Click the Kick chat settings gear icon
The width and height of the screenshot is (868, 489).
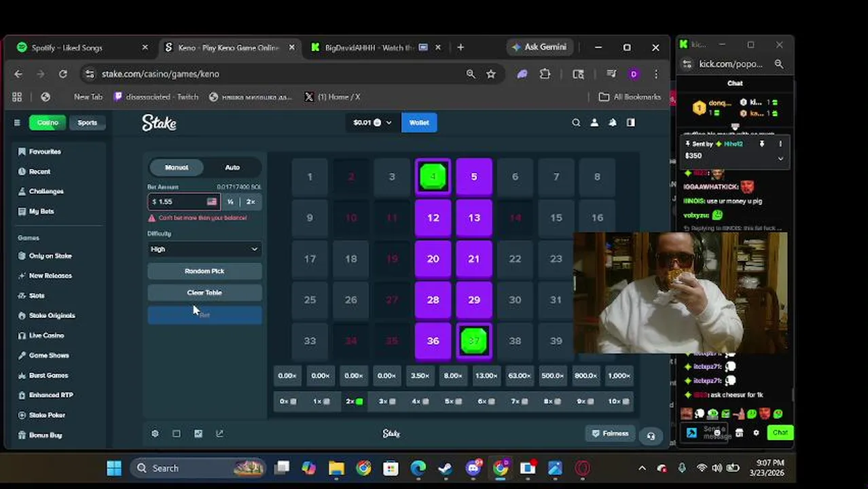[x=756, y=433]
